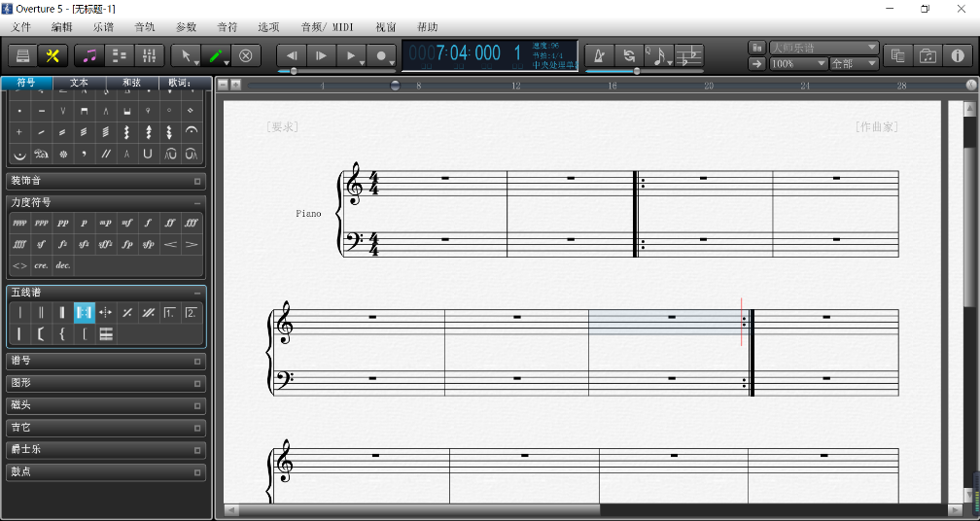Toggle the track list view button

point(119,55)
